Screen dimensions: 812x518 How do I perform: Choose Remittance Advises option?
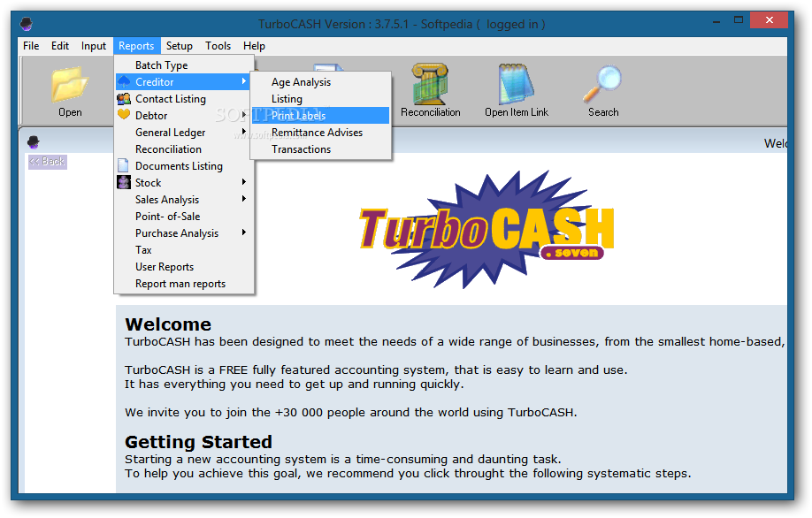(320, 133)
